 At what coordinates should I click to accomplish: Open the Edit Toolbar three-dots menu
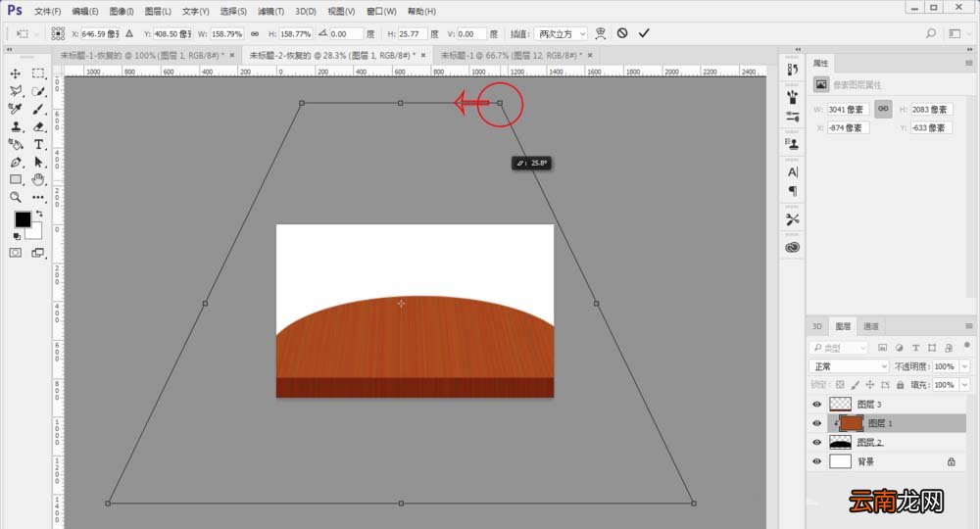(x=38, y=197)
